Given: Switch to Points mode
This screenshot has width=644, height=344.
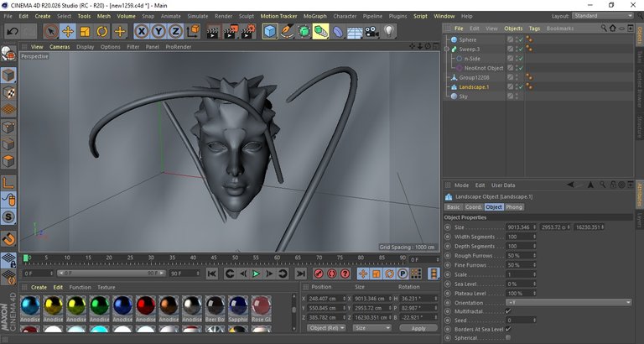Looking at the screenshot, I should tap(8, 127).
